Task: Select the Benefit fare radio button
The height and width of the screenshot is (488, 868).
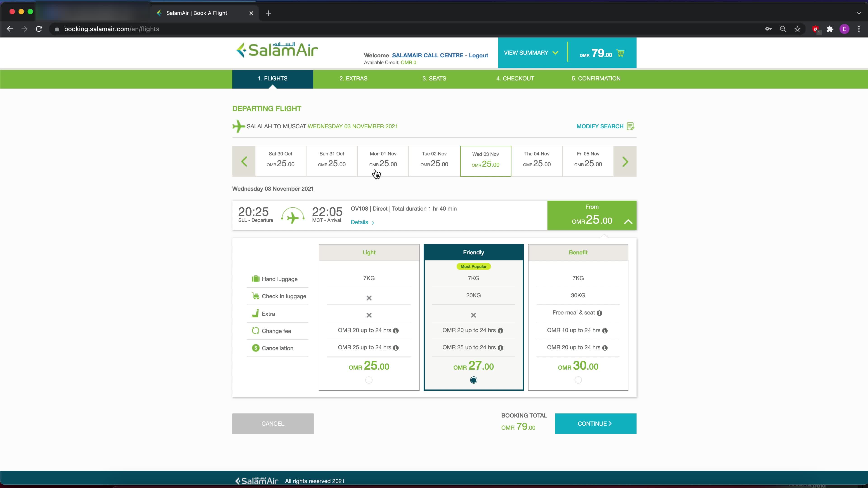Action: pos(578,380)
